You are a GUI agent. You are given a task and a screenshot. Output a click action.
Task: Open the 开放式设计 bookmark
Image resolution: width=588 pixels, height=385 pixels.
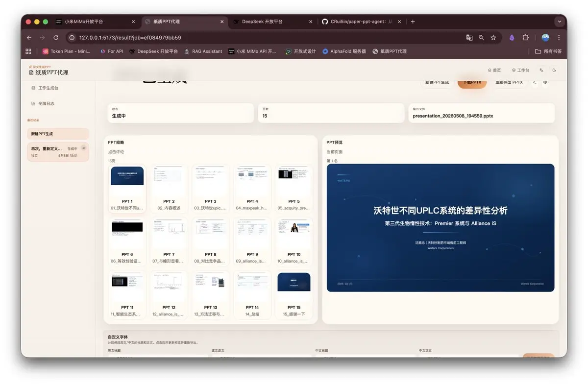301,51
